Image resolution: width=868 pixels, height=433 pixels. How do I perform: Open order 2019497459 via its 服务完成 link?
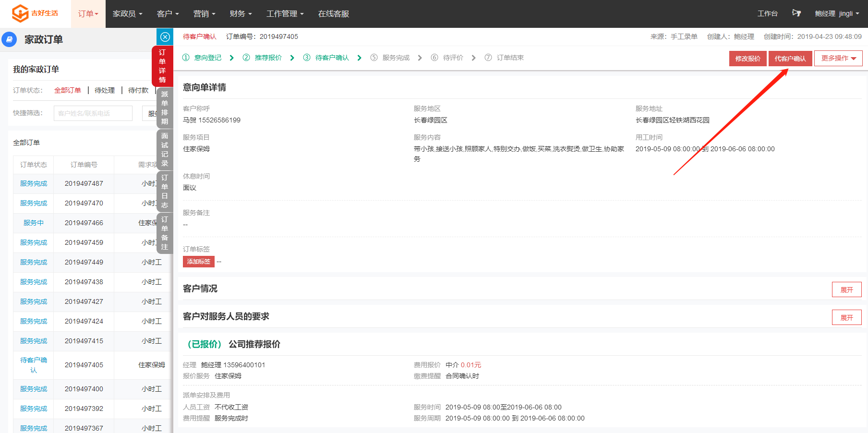click(x=34, y=242)
